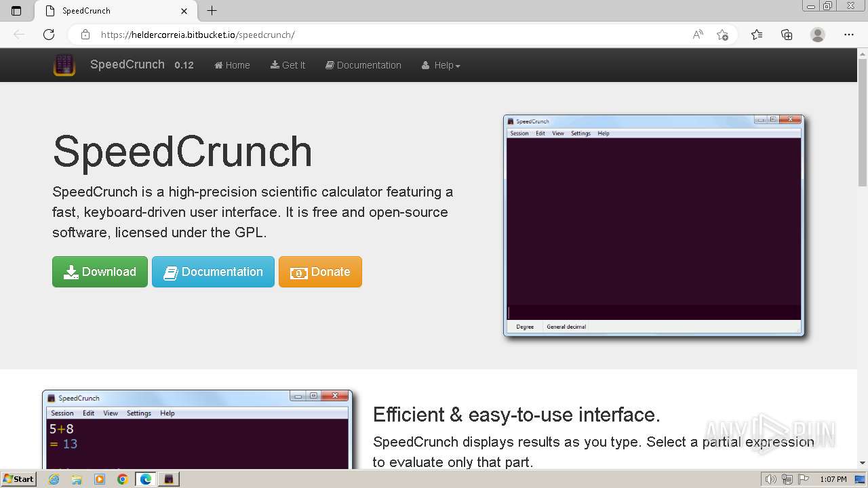Image resolution: width=868 pixels, height=488 pixels.
Task: Open the tab actions menu icon
Action: [x=16, y=11]
